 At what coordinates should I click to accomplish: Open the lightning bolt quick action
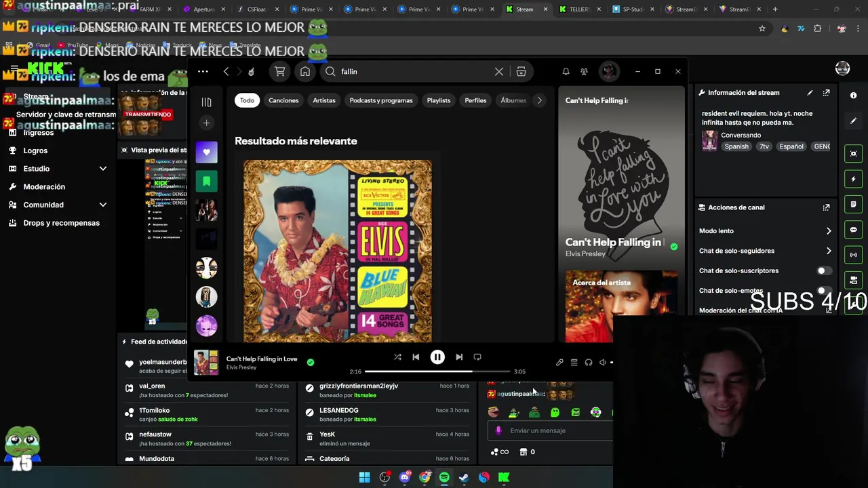[x=853, y=179]
